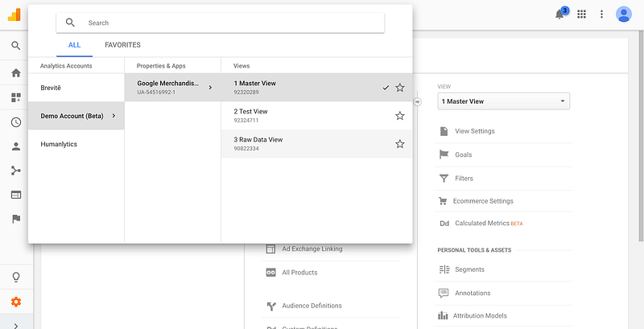The image size is (644, 329).
Task: Click the account Search input field
Action: click(220, 23)
